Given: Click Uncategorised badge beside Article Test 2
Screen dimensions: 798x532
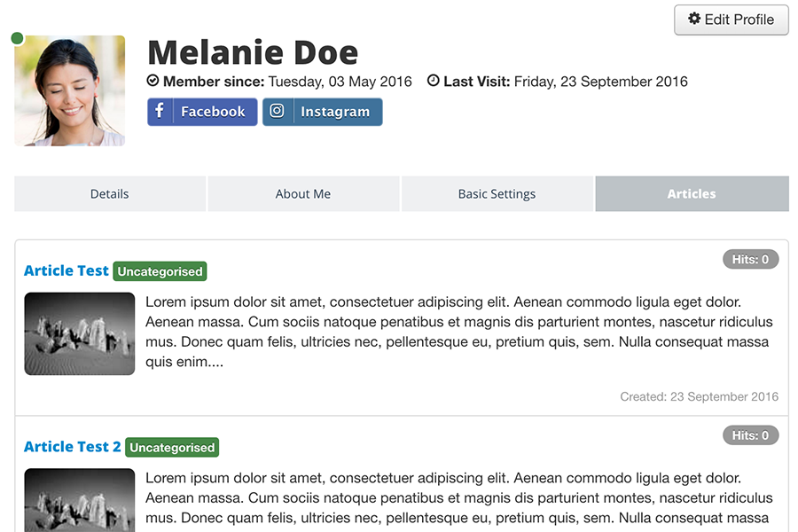Looking at the screenshot, I should point(172,448).
